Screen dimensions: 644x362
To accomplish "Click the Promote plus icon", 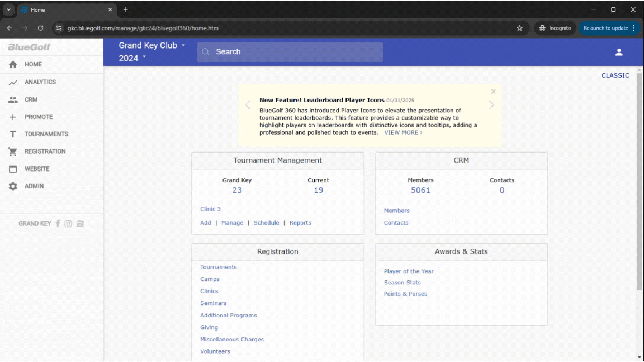I will click(x=13, y=117).
